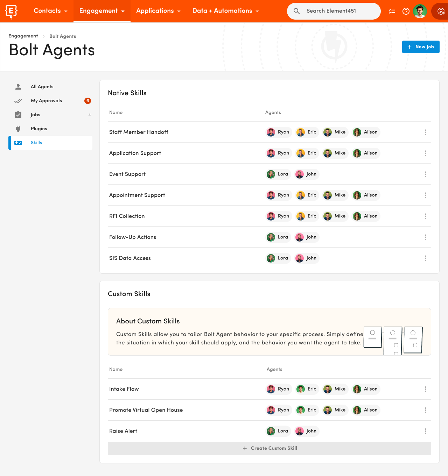Viewport: 448px width, 476px height.
Task: Open the help question mark icon
Action: point(406,11)
